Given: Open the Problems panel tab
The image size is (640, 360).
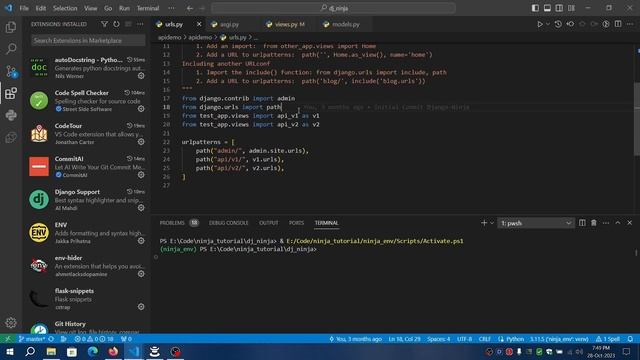Looking at the screenshot, I should [x=179, y=223].
